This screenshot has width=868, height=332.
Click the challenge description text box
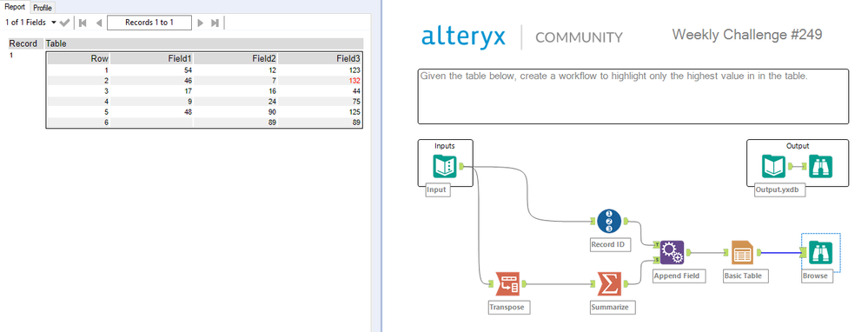pos(633,96)
